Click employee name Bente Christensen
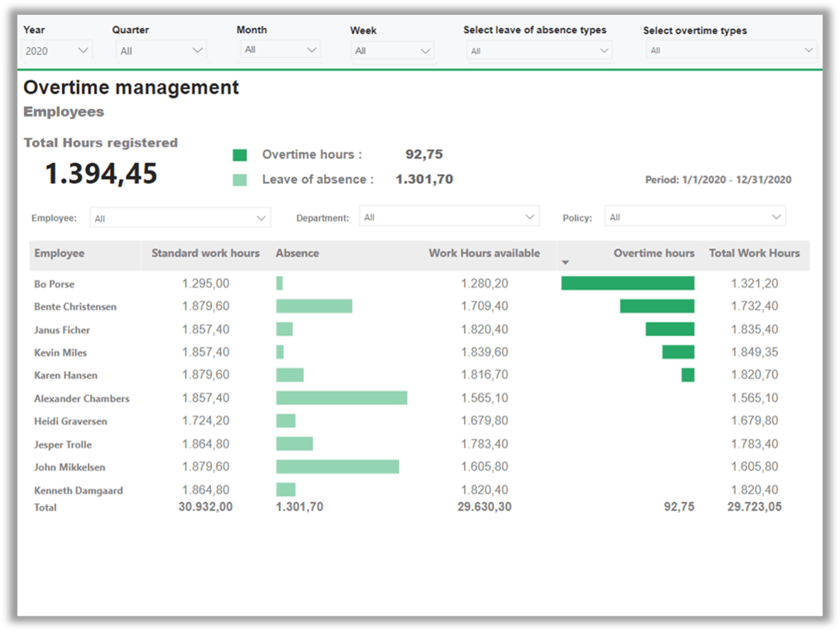The image size is (840, 631). (x=75, y=307)
